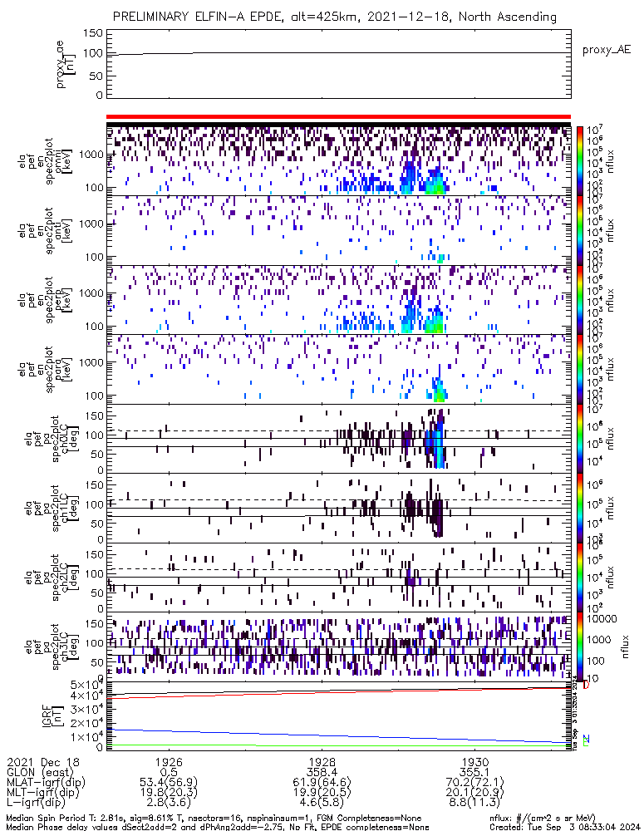The width and height of the screenshot is (644, 831).
Task: Click the color bar beside the anti panel
Action: coord(580,230)
